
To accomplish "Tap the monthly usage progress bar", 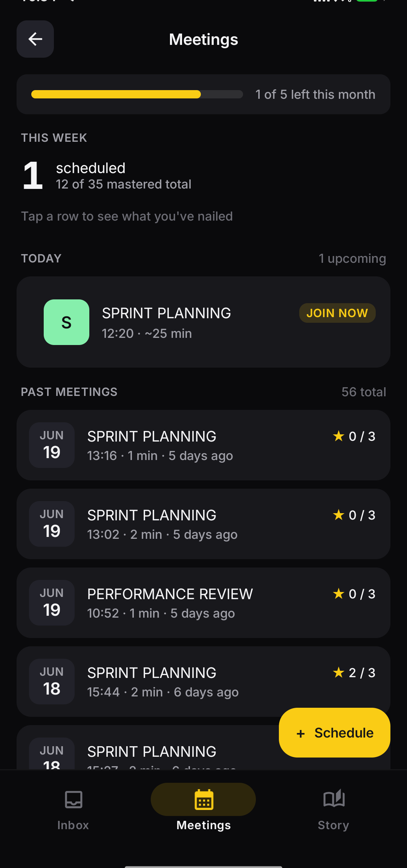I will tap(137, 94).
